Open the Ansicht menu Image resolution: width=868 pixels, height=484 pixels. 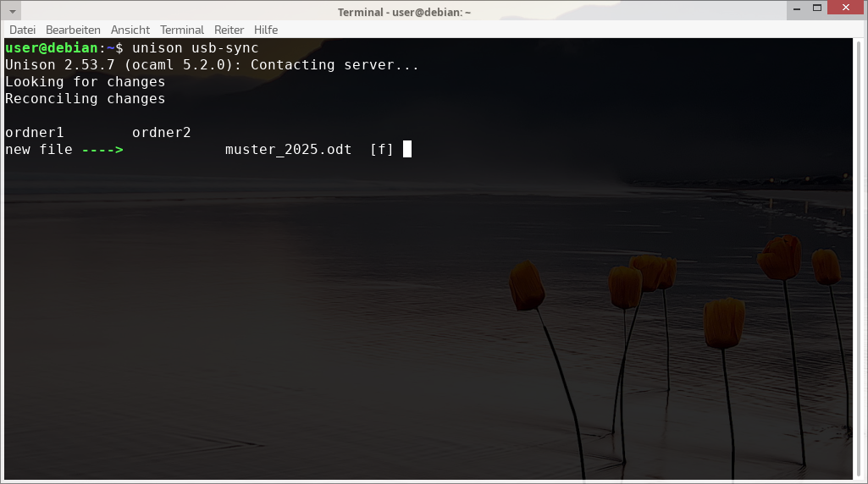pos(130,30)
